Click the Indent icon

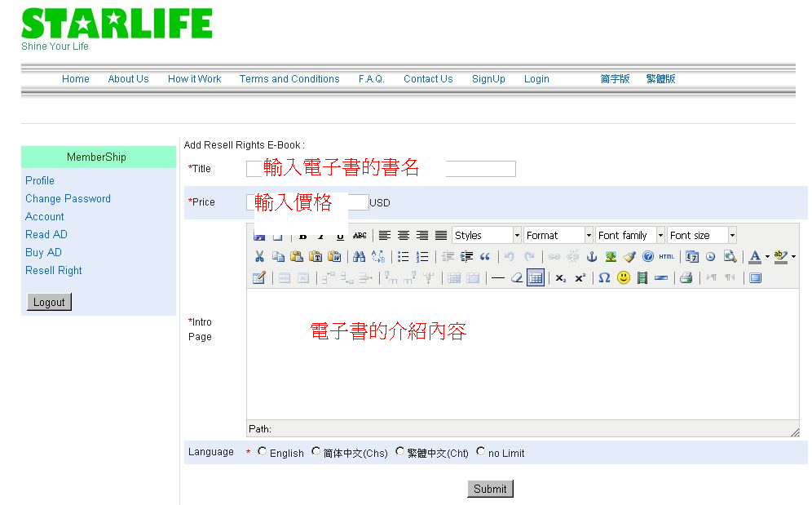(x=466, y=256)
